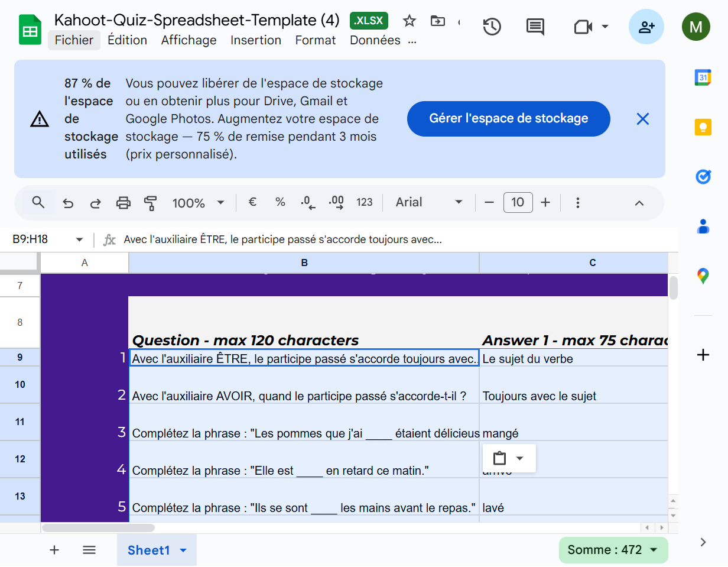Open the Format menu
The width and height of the screenshot is (728, 567).
pyautogui.click(x=316, y=40)
